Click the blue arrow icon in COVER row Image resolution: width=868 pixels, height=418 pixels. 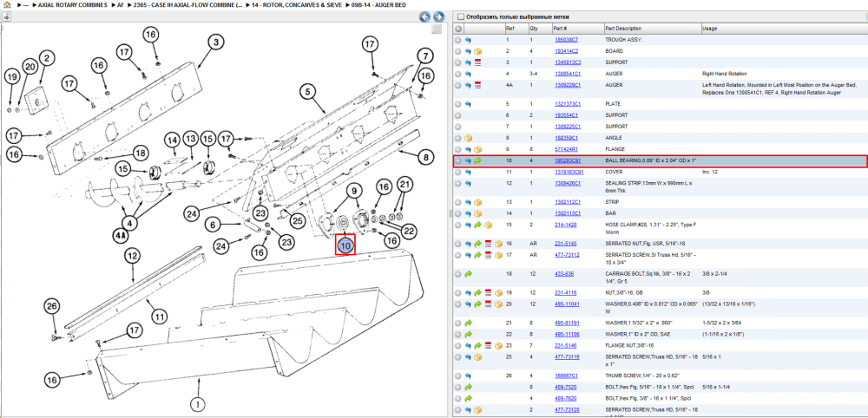pyautogui.click(x=468, y=172)
